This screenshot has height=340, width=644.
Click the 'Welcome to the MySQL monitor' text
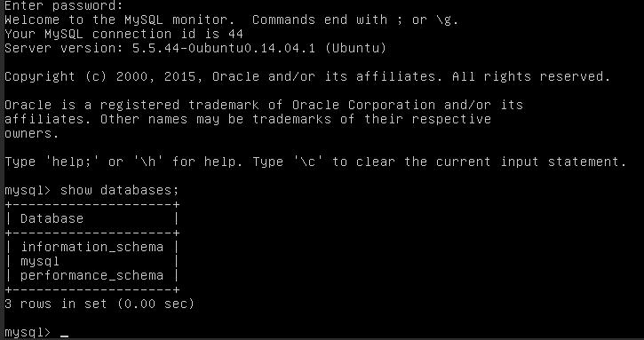point(120,20)
